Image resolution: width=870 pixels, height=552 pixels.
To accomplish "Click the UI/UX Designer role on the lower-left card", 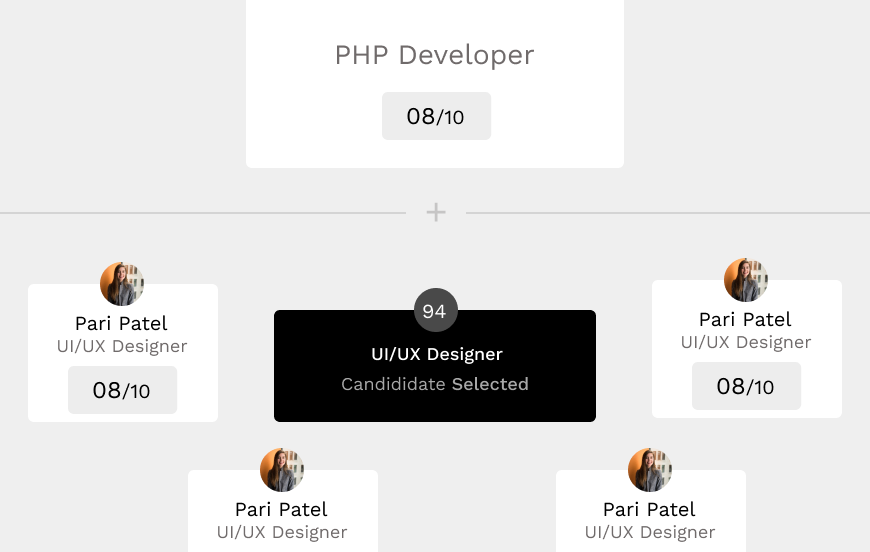I will coord(282,532).
